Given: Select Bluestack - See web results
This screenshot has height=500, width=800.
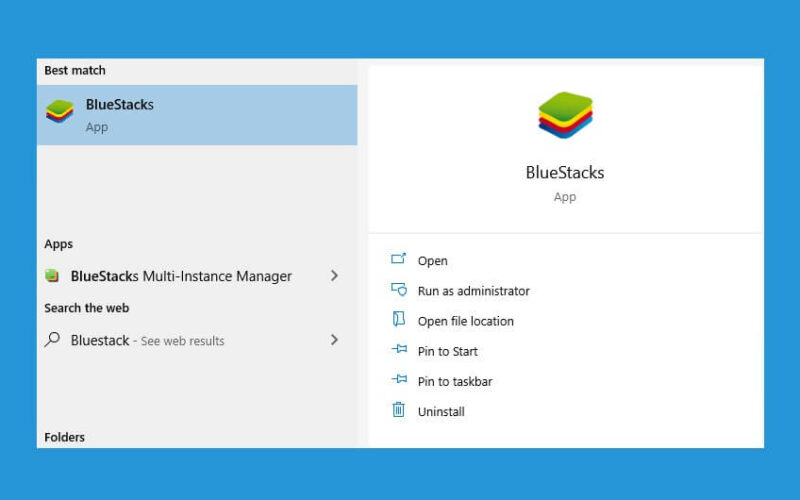Looking at the screenshot, I should [197, 340].
